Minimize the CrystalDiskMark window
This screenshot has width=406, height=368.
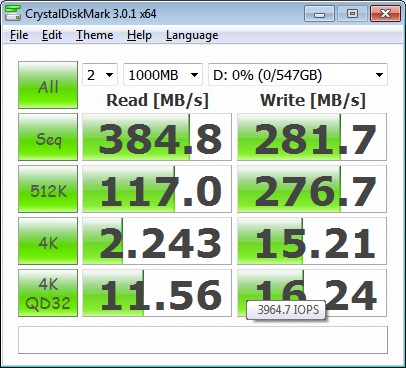tap(319, 14)
